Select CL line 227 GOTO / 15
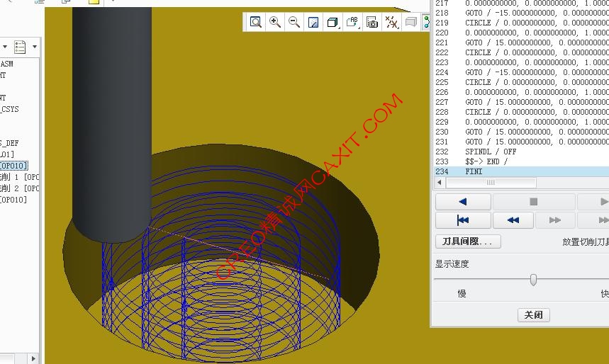This screenshot has width=609, height=364. [x=521, y=102]
